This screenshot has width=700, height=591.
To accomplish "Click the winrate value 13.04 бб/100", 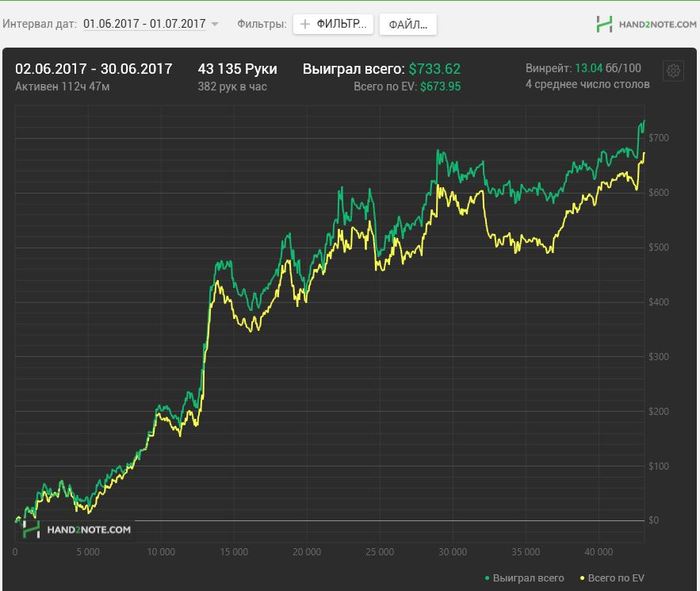I will pyautogui.click(x=608, y=68).
